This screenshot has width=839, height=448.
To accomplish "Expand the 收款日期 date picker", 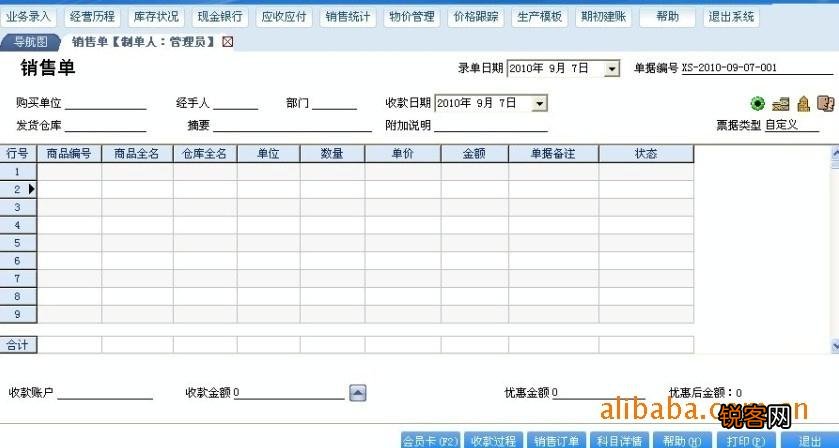I will coord(539,103).
